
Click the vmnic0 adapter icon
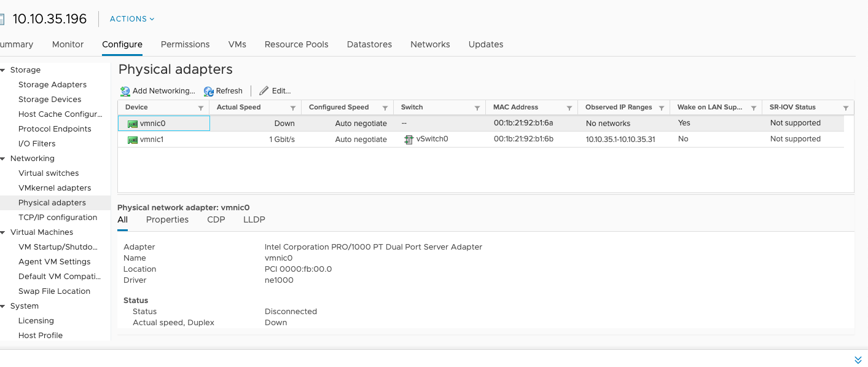click(x=132, y=124)
